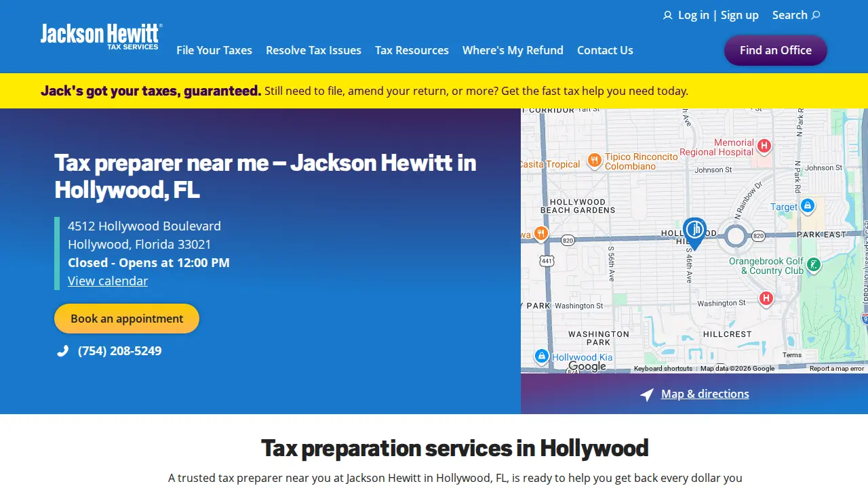Viewport: 868px width, 488px height.
Task: Click the blue Jackson Hewitt office map pin
Action: click(x=694, y=233)
